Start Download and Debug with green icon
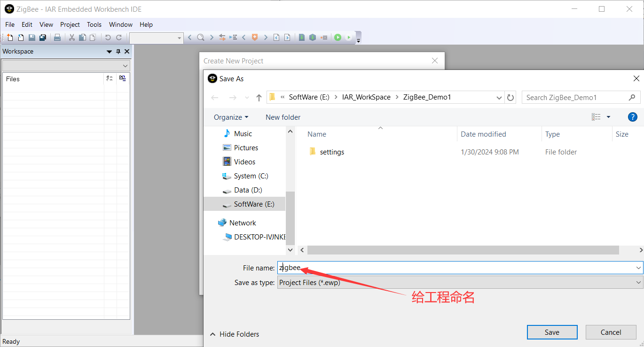 (x=338, y=38)
